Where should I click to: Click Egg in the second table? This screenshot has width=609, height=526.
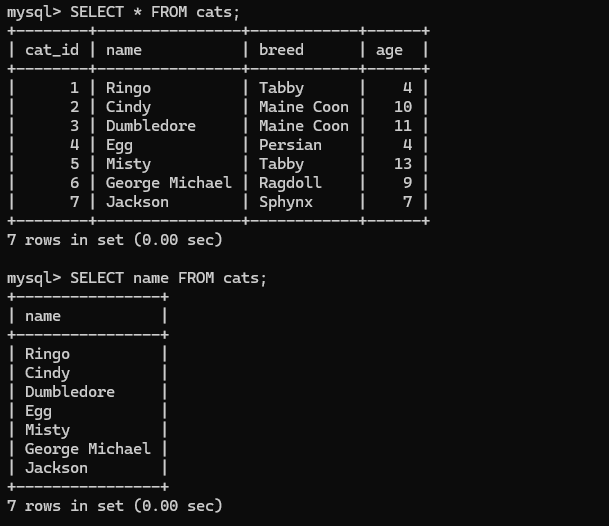click(x=38, y=411)
